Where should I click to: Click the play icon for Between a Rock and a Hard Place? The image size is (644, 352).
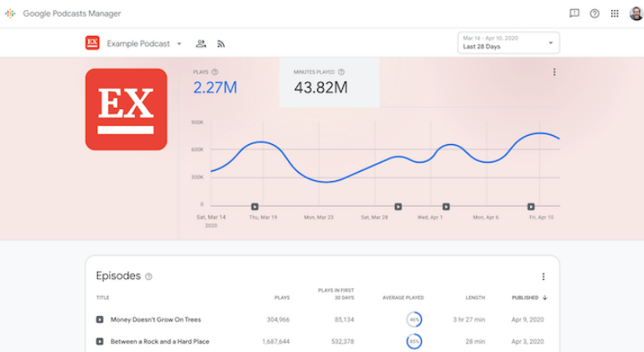tap(100, 341)
